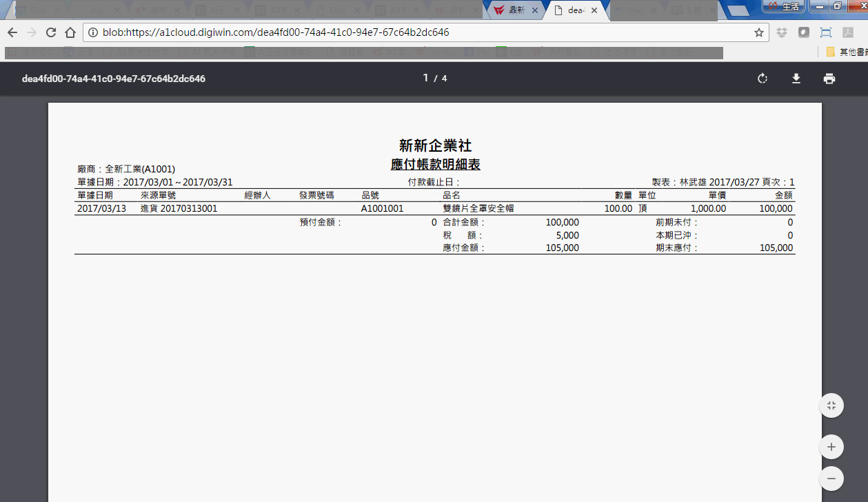Click item code A1001001
This screenshot has height=502, width=868.
(x=383, y=208)
